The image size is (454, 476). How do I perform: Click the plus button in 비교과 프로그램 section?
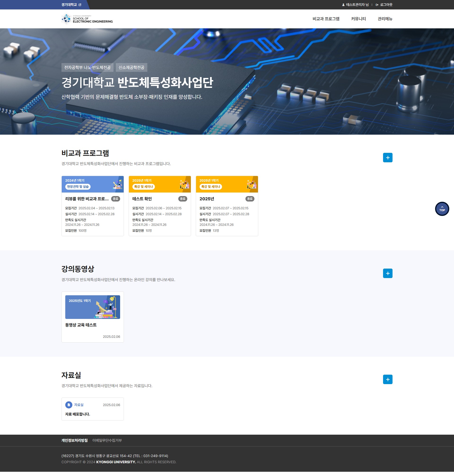click(388, 158)
